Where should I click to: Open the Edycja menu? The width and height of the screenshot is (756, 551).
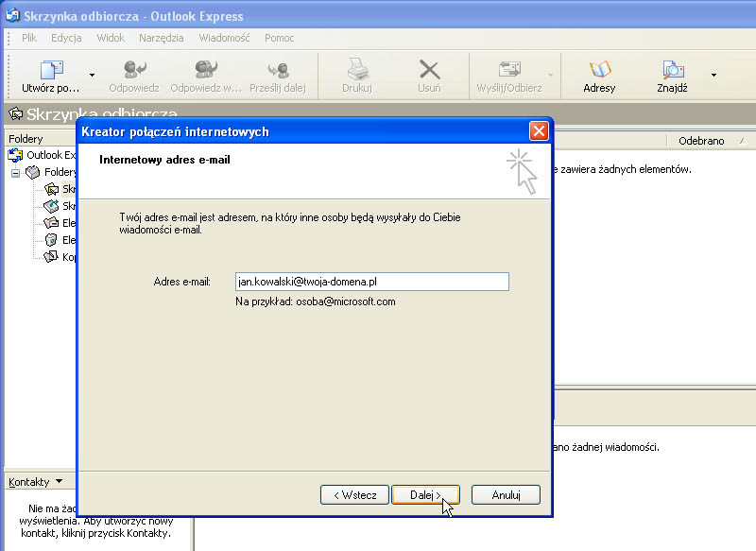pyautogui.click(x=66, y=38)
